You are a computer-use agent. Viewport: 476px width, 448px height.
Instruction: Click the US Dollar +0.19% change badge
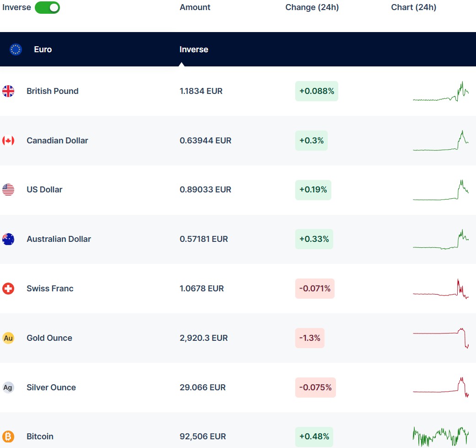tap(313, 190)
